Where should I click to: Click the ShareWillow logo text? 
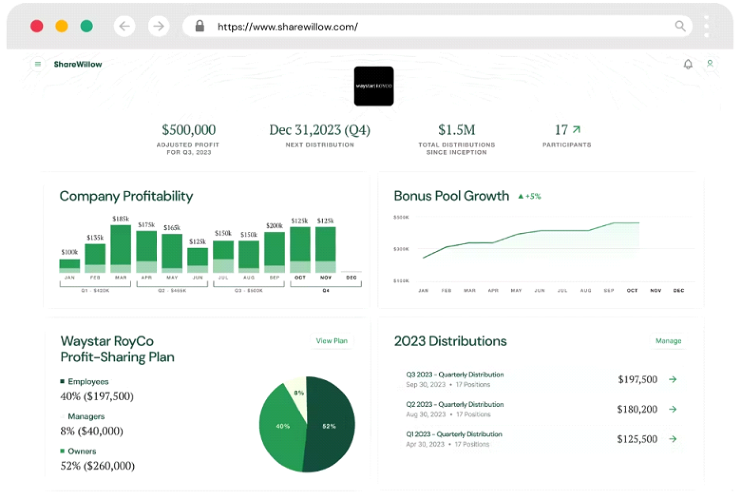(x=78, y=64)
